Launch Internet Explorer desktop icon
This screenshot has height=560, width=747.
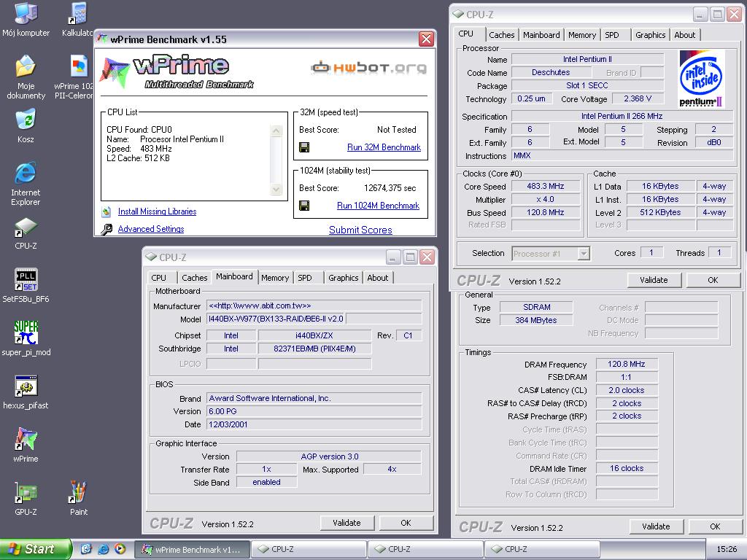click(26, 184)
